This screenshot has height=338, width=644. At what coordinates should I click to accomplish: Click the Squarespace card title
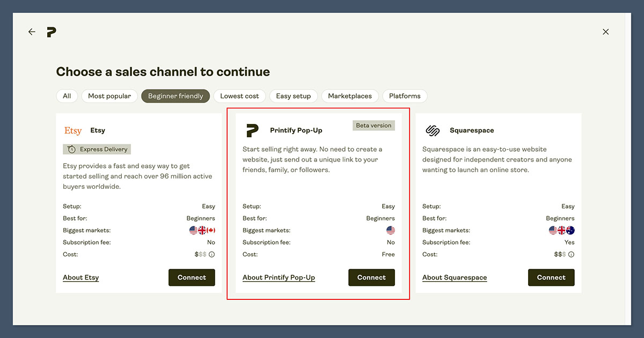(x=472, y=130)
